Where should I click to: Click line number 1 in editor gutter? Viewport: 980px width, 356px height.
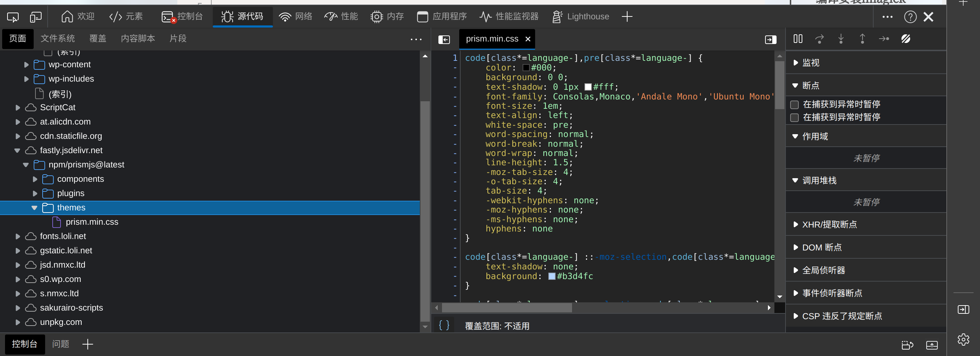455,58
